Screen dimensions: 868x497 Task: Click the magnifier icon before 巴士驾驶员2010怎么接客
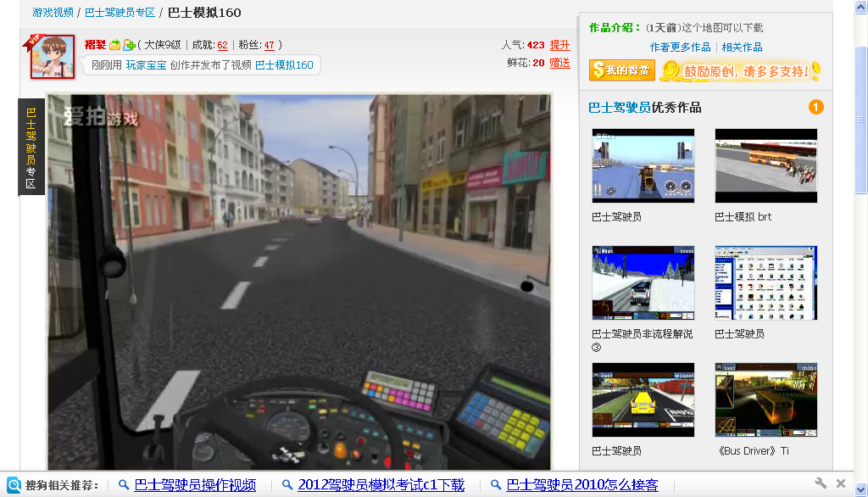(x=496, y=485)
